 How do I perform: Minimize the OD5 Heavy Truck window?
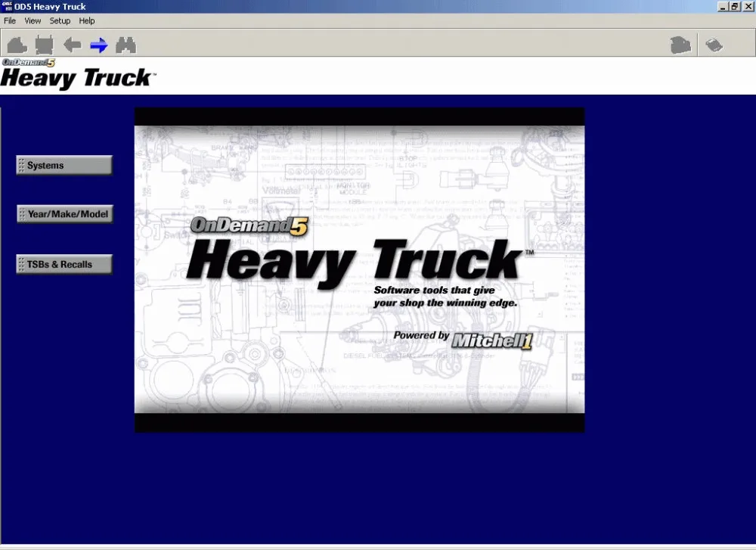point(722,6)
